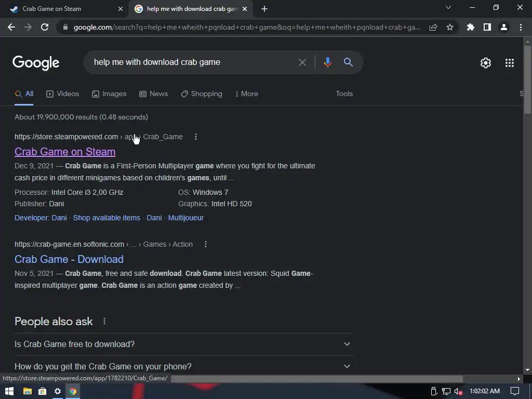Open Settings from the taskbar

[57, 391]
